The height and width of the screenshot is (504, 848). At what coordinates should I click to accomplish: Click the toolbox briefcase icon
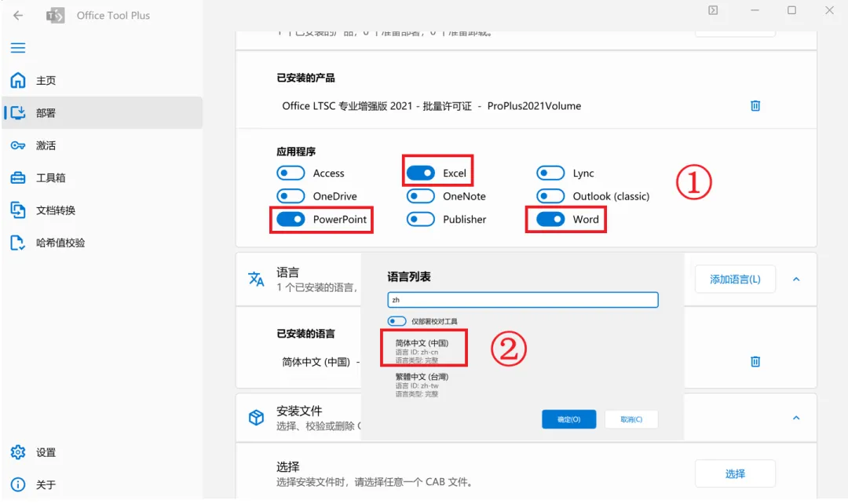pos(18,178)
